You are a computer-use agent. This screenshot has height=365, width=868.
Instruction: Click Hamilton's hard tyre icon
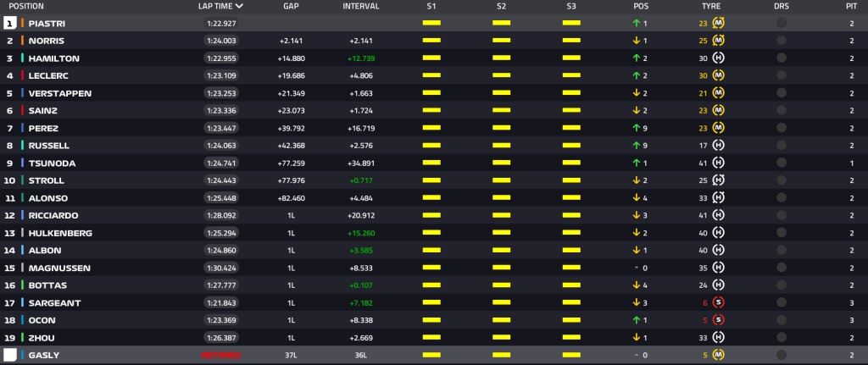pyautogui.click(x=719, y=58)
